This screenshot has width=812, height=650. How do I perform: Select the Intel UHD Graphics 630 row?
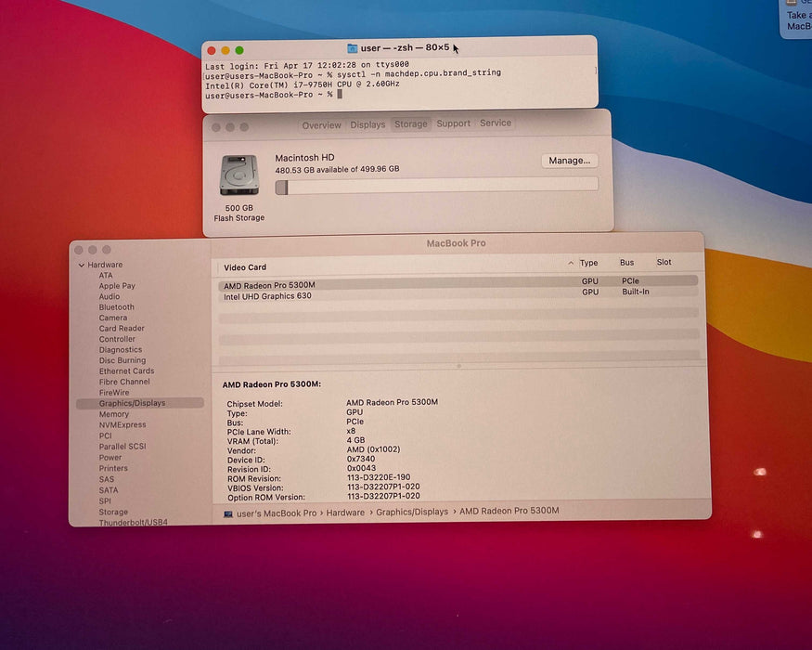pos(458,294)
